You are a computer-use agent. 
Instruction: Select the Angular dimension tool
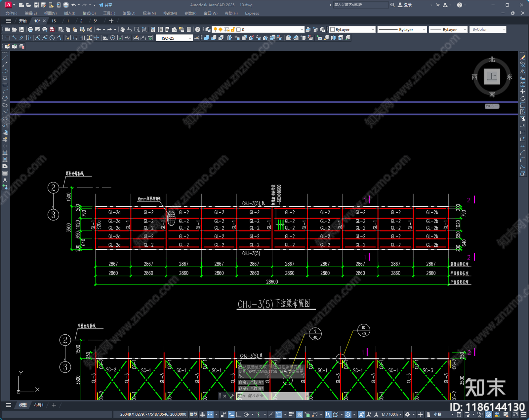click(x=59, y=38)
